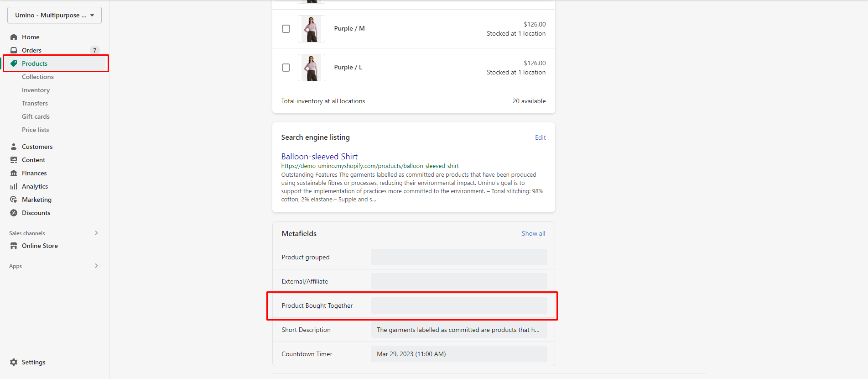
Task: Expand the Apps section chevron
Action: pos(96,266)
